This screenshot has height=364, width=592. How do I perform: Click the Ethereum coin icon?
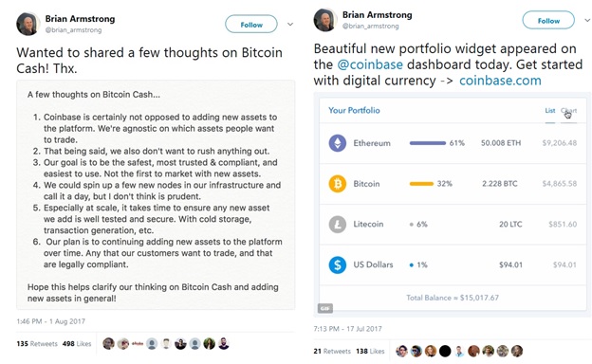(x=337, y=143)
